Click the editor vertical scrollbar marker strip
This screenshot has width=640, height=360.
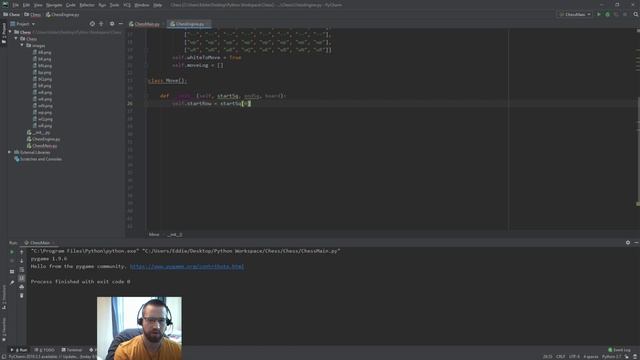[638, 129]
